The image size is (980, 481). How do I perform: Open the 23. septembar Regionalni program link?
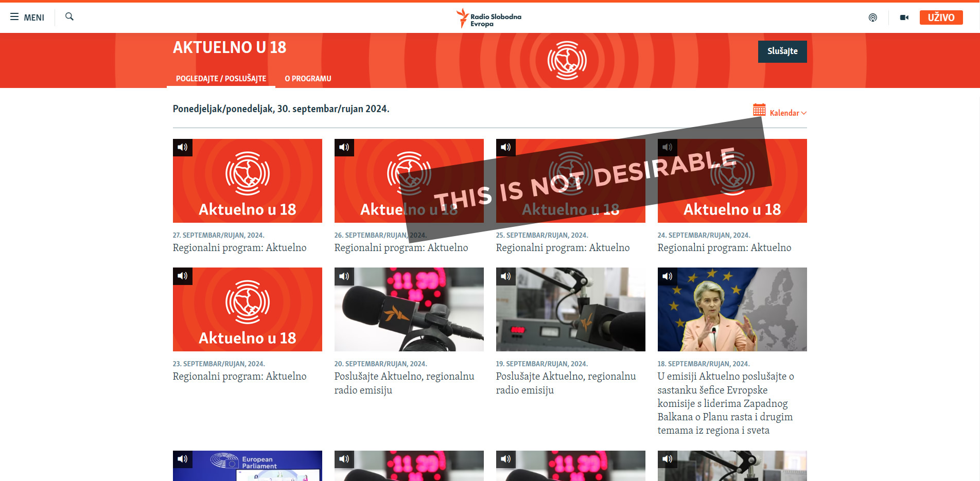click(239, 377)
